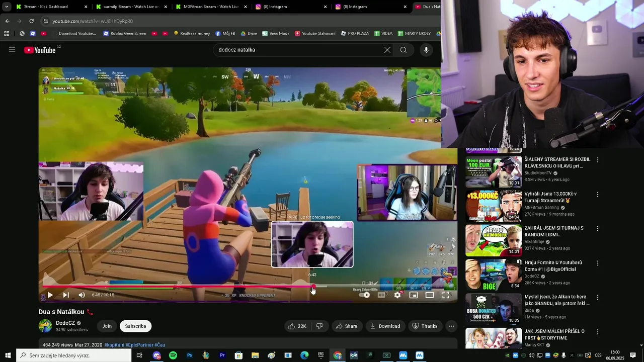The image size is (644, 362).
Task: Toggle theater mode view
Action: (430, 295)
